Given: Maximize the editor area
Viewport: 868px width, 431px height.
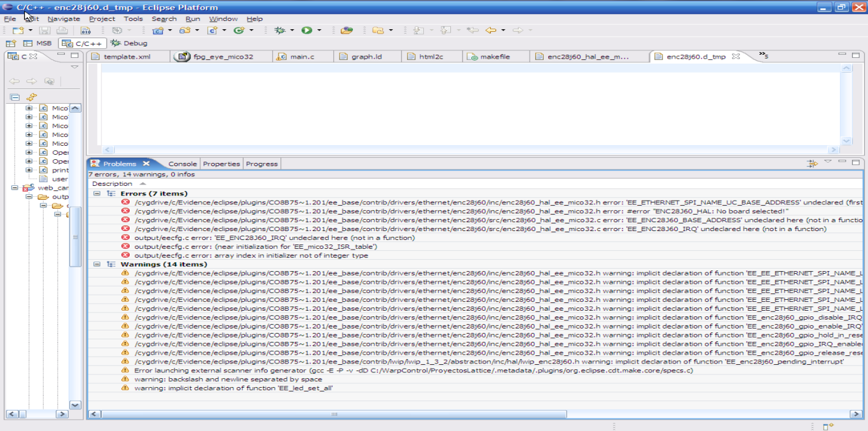Looking at the screenshot, I should pyautogui.click(x=855, y=55).
